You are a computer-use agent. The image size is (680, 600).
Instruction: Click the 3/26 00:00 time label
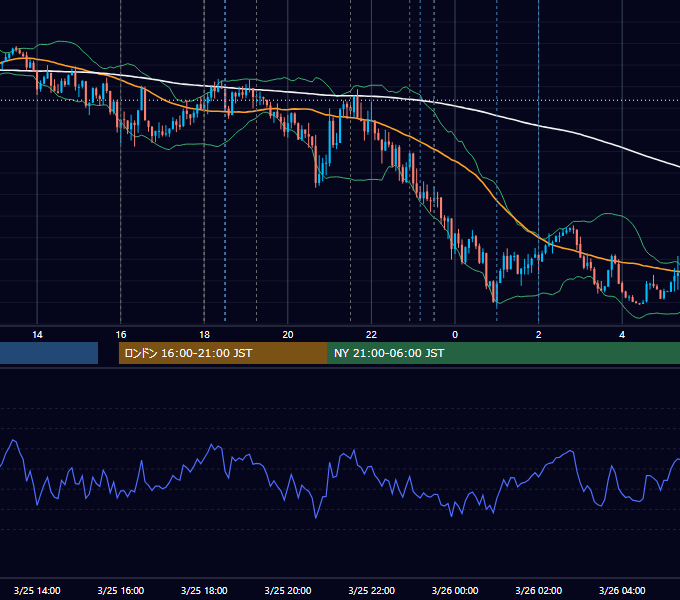tap(455, 590)
